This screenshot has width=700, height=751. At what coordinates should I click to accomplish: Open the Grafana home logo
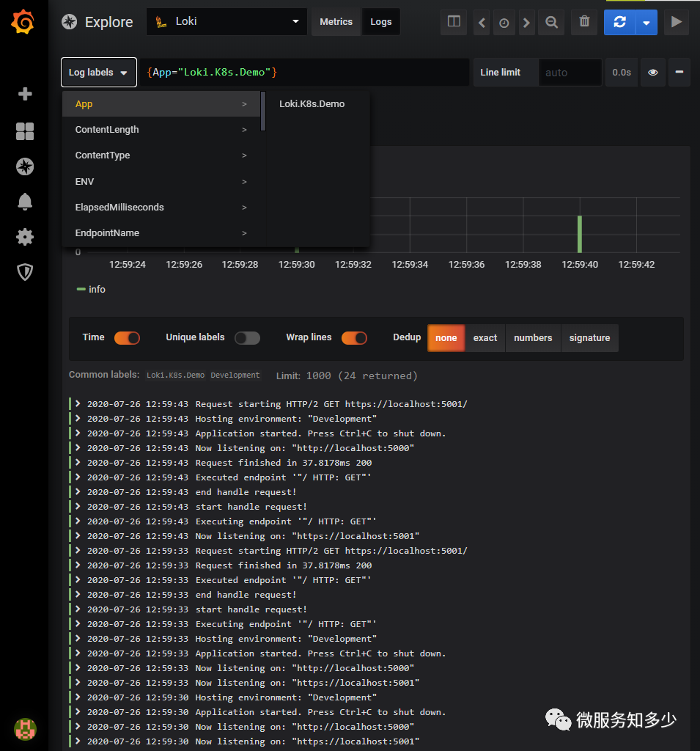(x=23, y=21)
